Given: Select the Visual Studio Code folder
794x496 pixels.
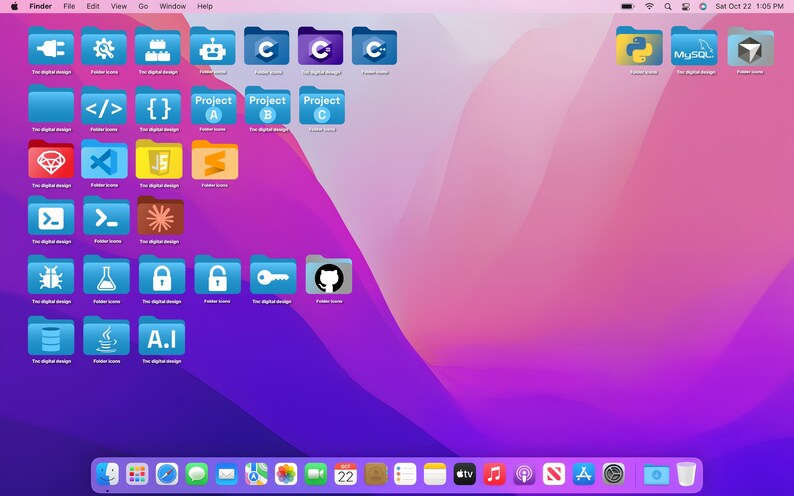Looking at the screenshot, I should click(x=104, y=159).
